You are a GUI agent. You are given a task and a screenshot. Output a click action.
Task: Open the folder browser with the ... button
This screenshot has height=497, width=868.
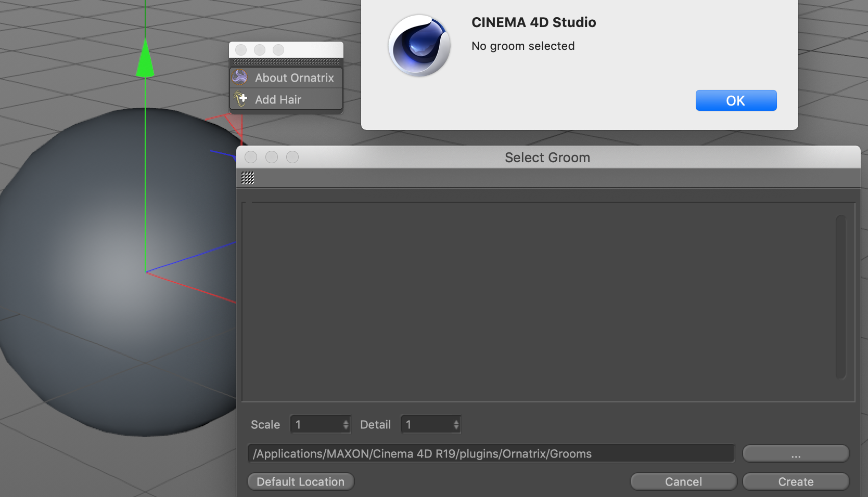795,454
